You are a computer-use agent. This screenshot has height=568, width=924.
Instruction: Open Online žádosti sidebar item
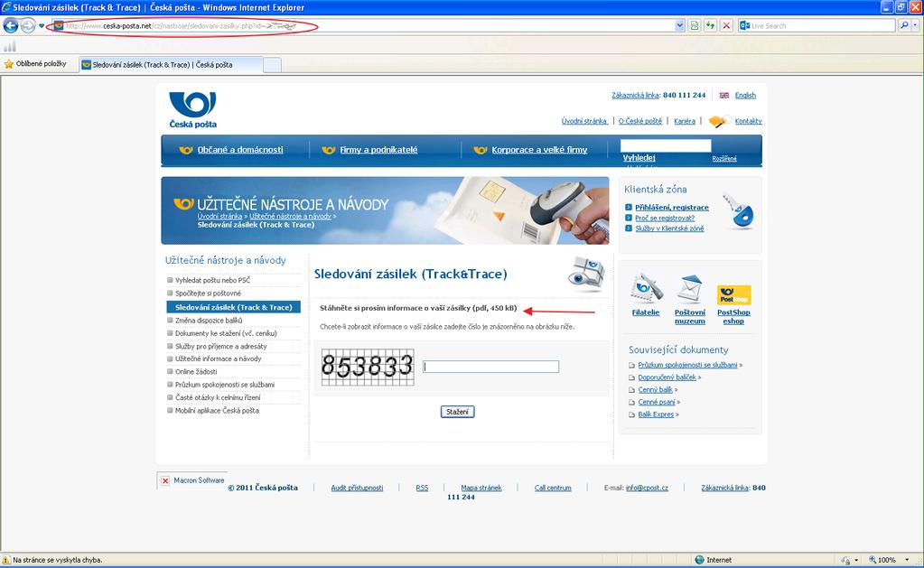pos(196,372)
